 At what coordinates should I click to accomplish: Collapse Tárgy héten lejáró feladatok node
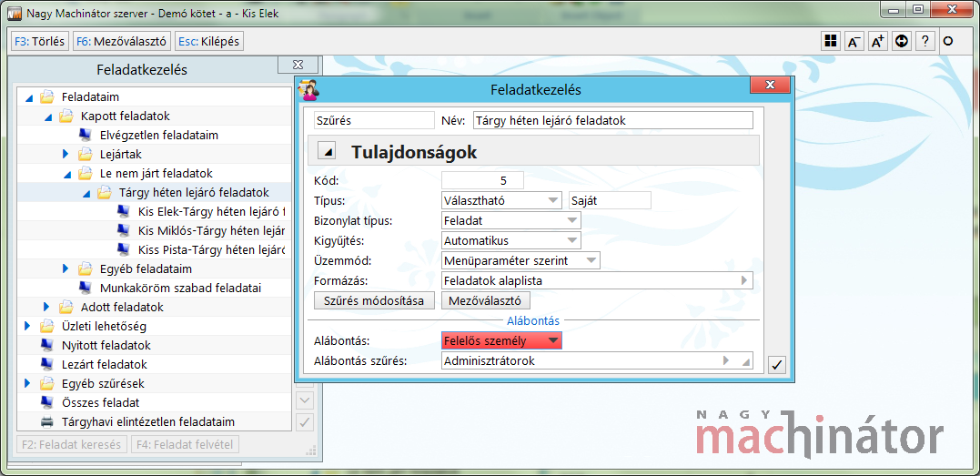click(x=86, y=193)
